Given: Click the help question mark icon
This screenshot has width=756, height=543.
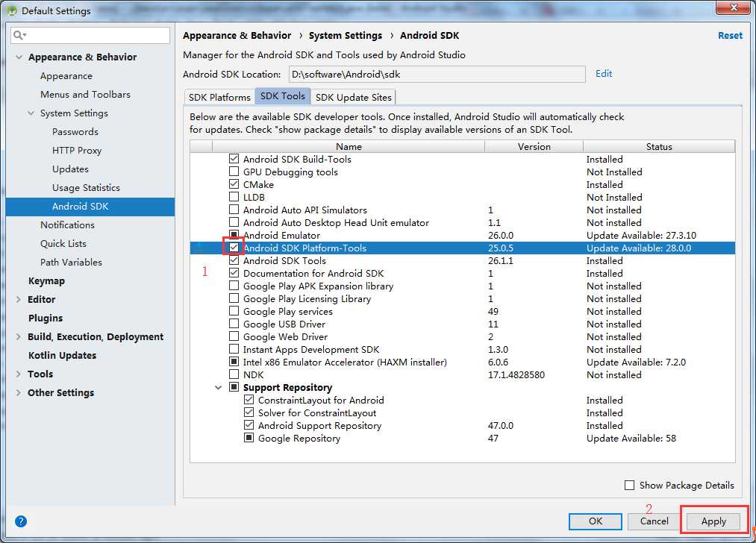Looking at the screenshot, I should click(21, 521).
